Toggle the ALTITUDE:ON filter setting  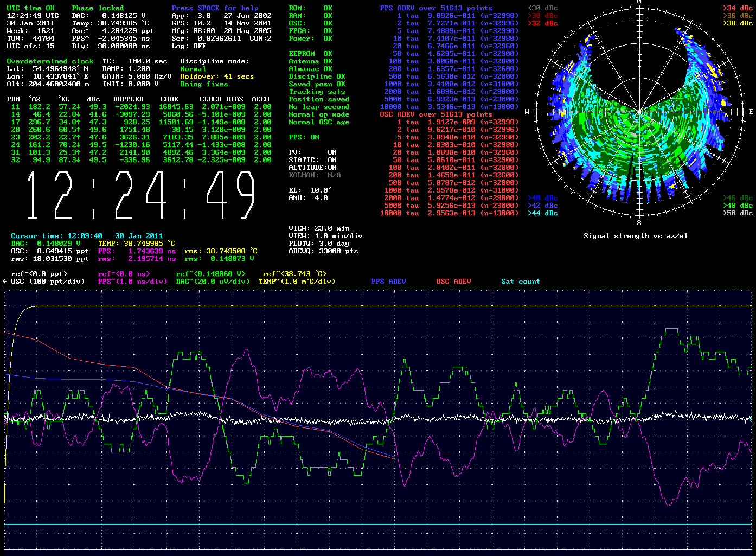(x=312, y=168)
